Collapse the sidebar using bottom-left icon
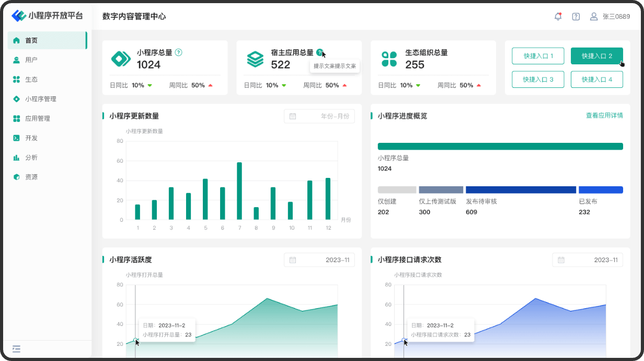The width and height of the screenshot is (644, 361). point(16,348)
